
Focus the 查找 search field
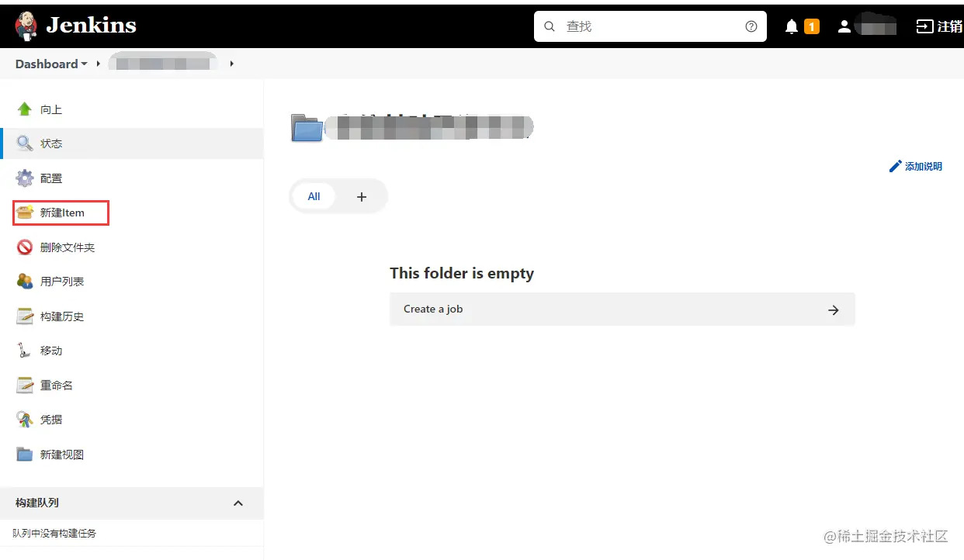[650, 26]
